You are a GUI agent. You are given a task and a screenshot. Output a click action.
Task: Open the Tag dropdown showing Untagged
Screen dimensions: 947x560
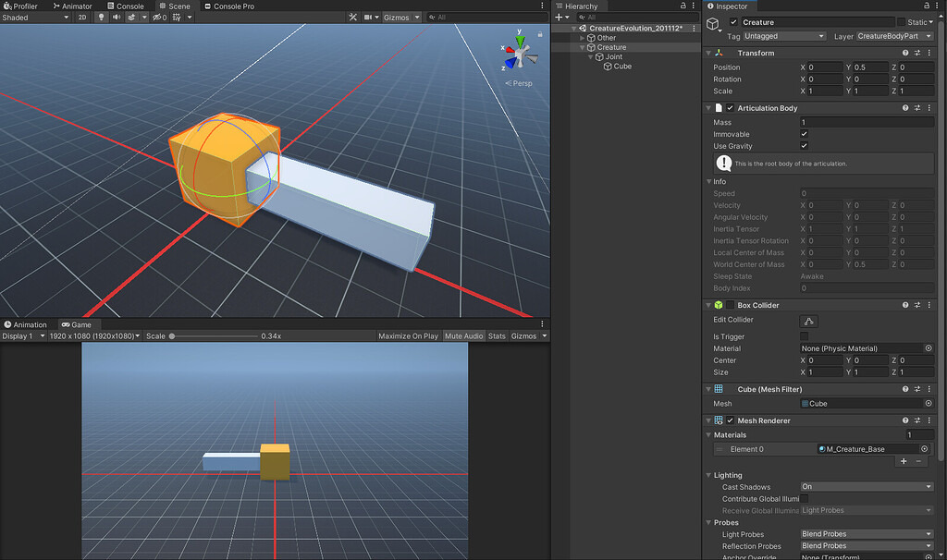[x=784, y=34]
